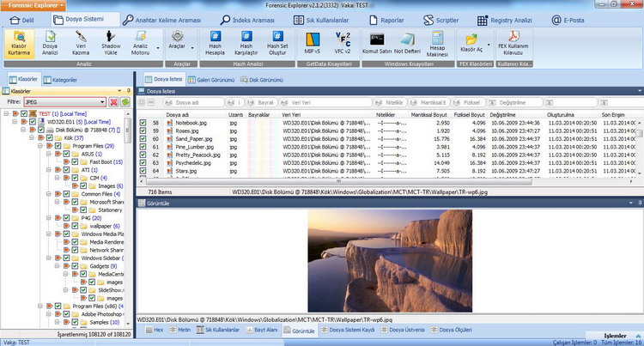
Task: Launch Komut Satırı command prompt
Action: [x=376, y=43]
